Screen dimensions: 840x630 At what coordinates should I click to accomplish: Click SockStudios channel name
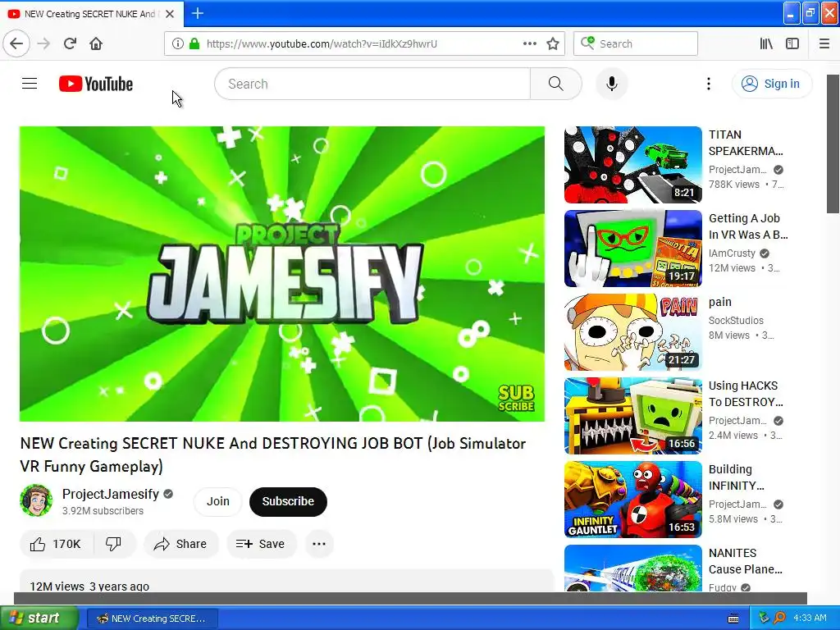pos(736,321)
